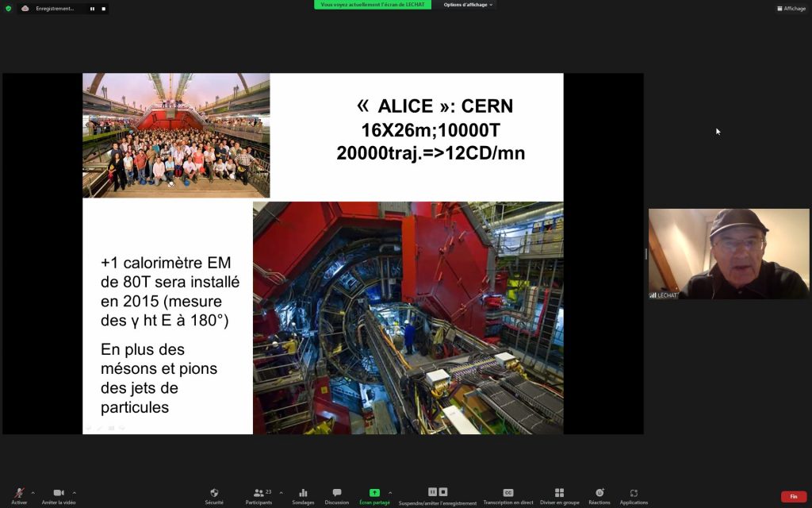Expand the arrow beside Participants
This screenshot has height=508, width=812.
pos(281,492)
